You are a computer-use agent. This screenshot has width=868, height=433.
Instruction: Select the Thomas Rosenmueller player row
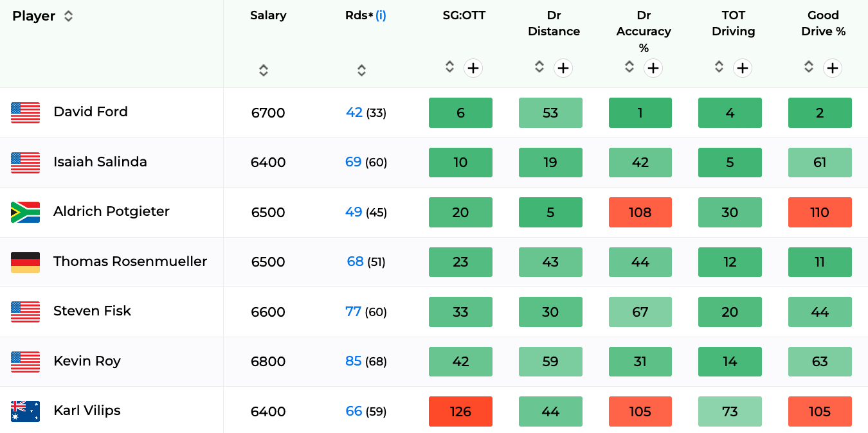pos(434,261)
